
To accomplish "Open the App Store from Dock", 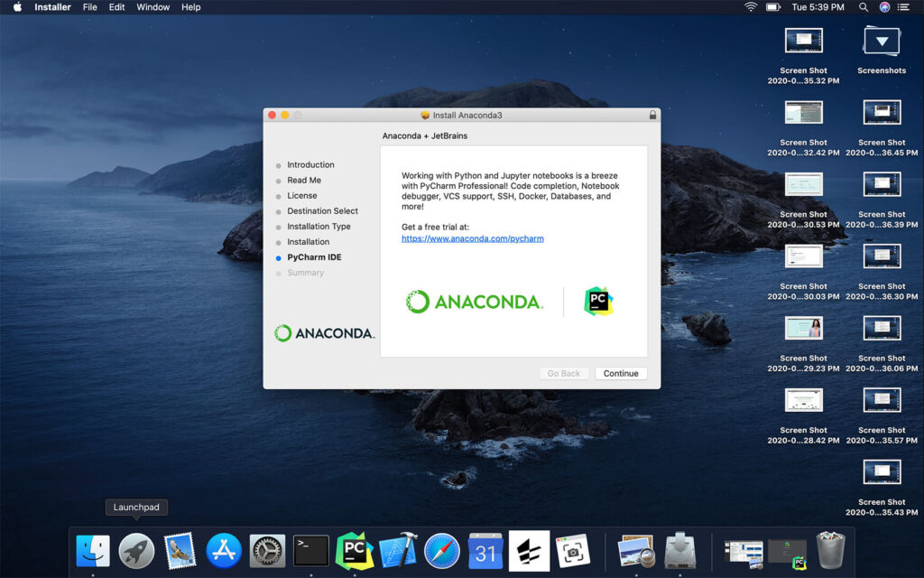I will click(x=224, y=551).
